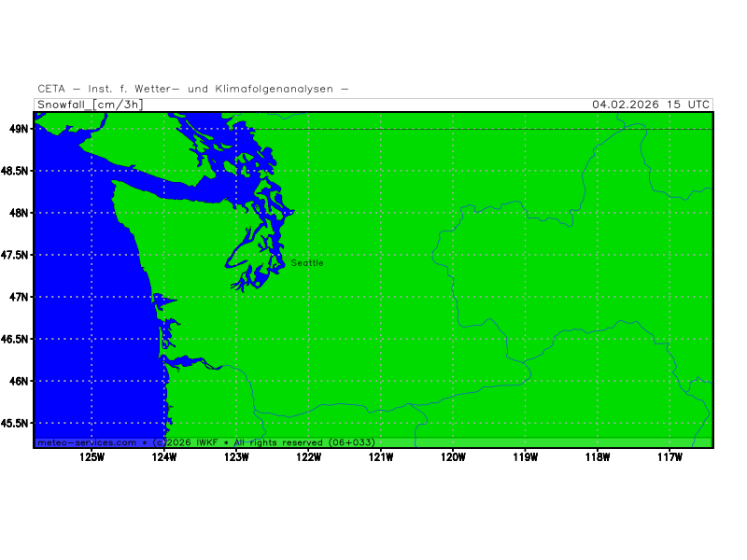
Task: Click the CETA institute title text
Action: click(x=193, y=89)
